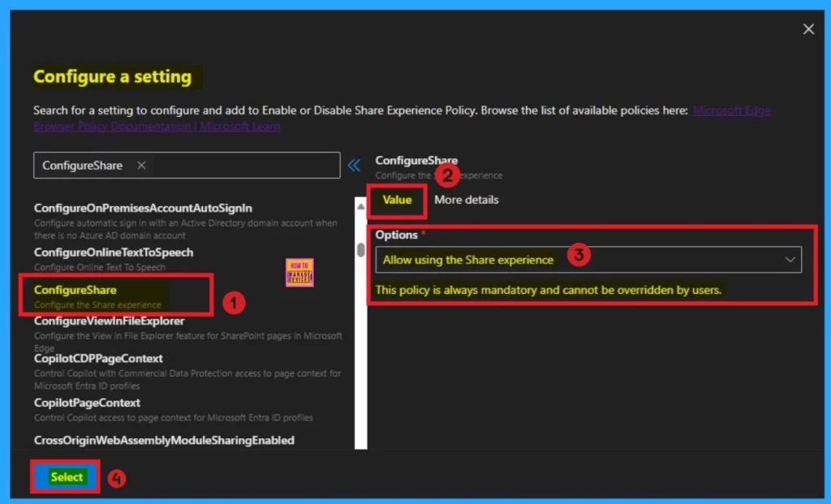
Task: Switch to the More details tab
Action: (467, 200)
